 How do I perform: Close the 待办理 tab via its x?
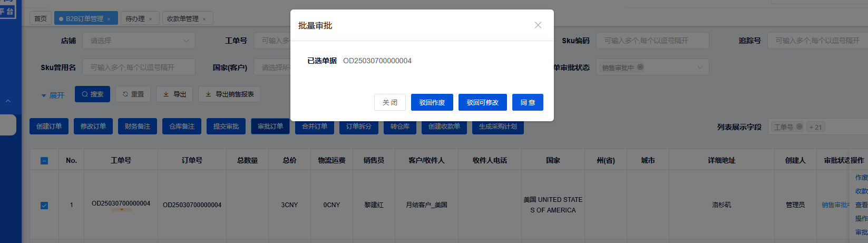150,19
